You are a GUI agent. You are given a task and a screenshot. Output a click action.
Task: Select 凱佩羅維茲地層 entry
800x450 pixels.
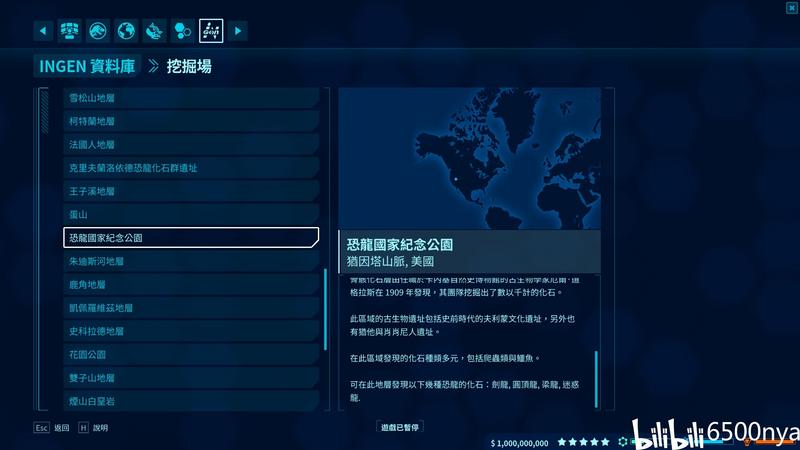[191, 308]
